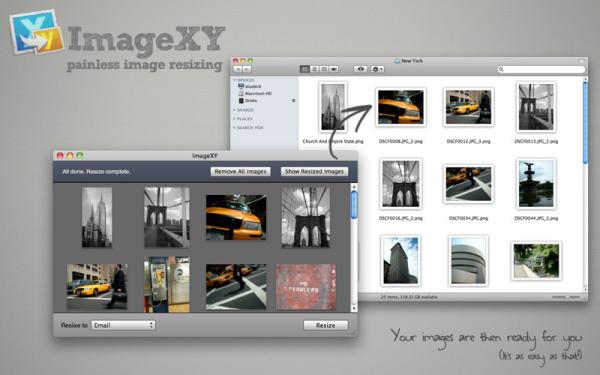Viewport: 600px width, 375px height.
Task: Click Remove All Images button
Action: click(x=240, y=171)
